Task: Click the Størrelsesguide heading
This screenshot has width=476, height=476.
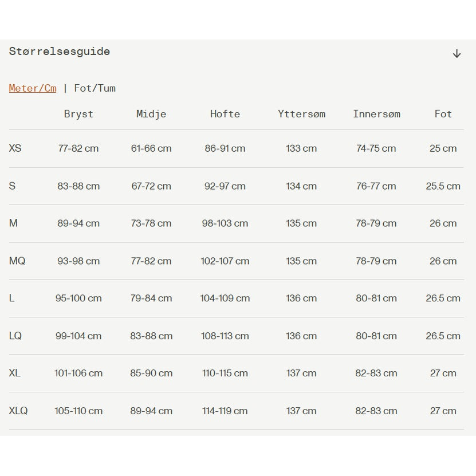Action: pos(60,52)
